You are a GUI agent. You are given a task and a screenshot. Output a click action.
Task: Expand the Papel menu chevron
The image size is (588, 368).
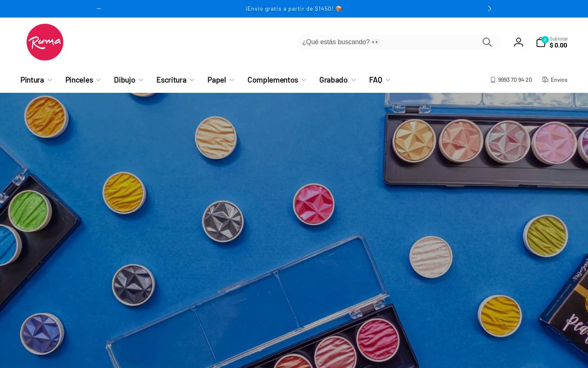pyautogui.click(x=232, y=80)
